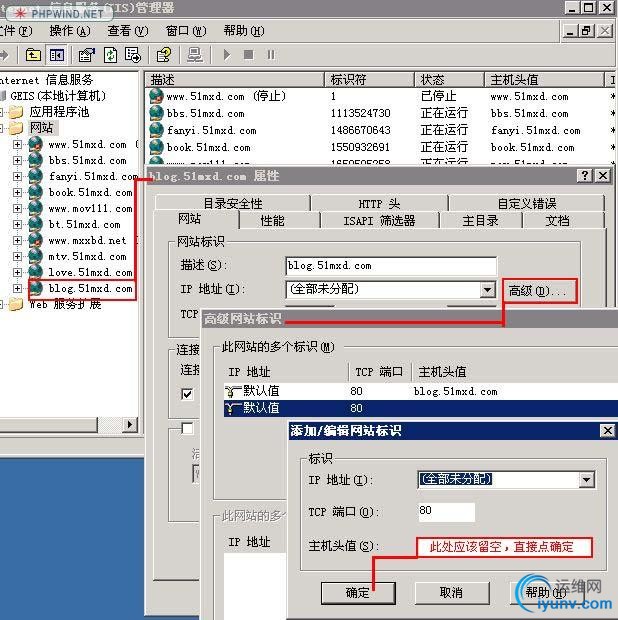
Task: Click folder icon of Web 服务扩展
Action: [16, 304]
